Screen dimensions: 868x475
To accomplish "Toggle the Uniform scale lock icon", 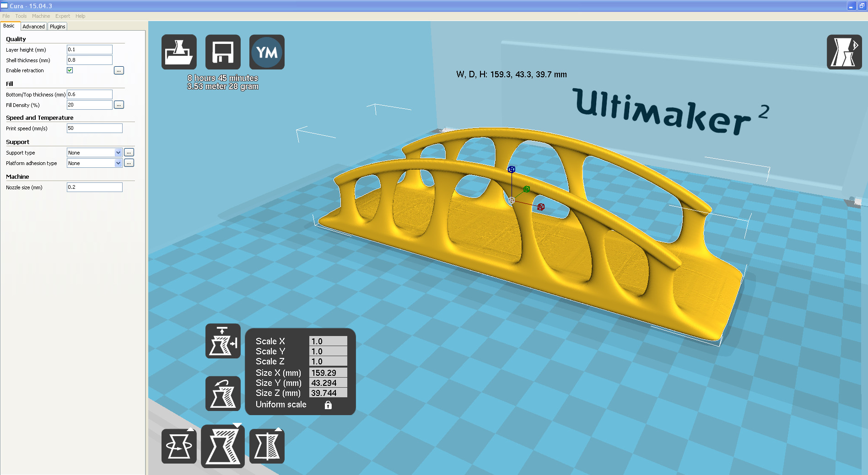I will [328, 405].
